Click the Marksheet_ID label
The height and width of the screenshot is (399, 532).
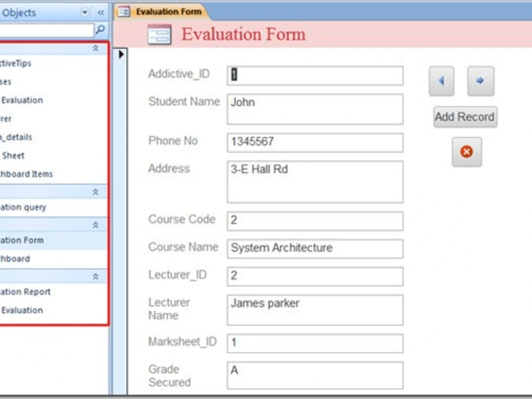click(182, 342)
